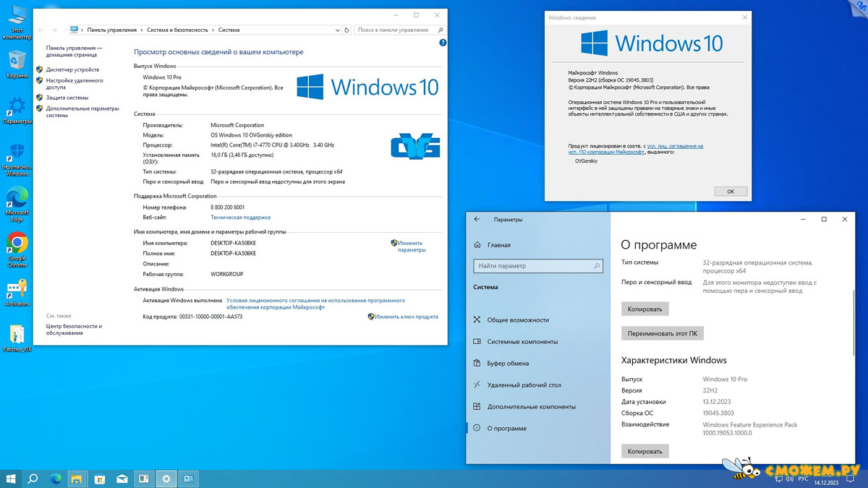Expand chevron after 'Панель управления' breadcrumb
Image resolution: width=868 pixels, height=488 pixels.
pos(142,30)
